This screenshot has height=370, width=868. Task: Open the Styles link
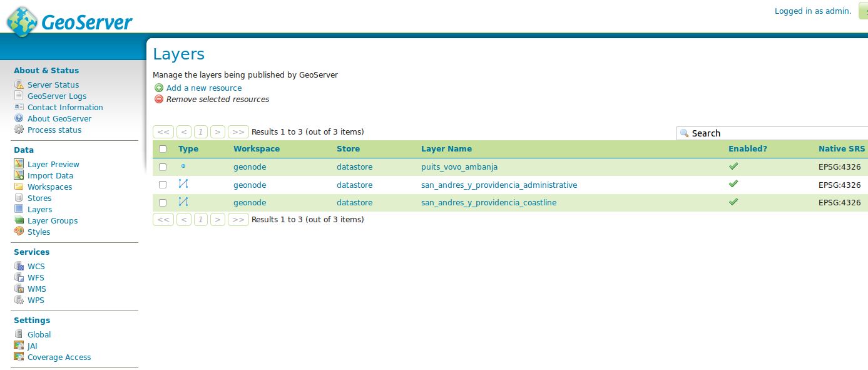39,232
